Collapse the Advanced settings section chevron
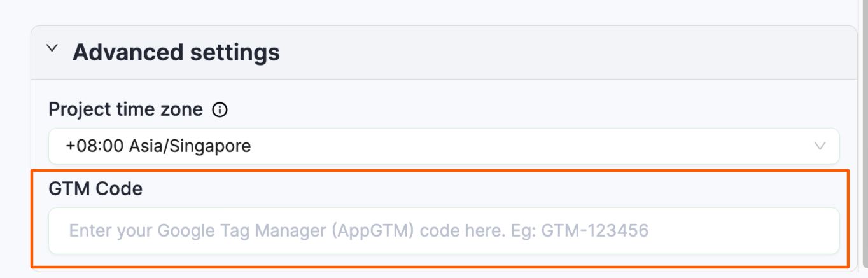This screenshot has width=868, height=278. [x=53, y=48]
